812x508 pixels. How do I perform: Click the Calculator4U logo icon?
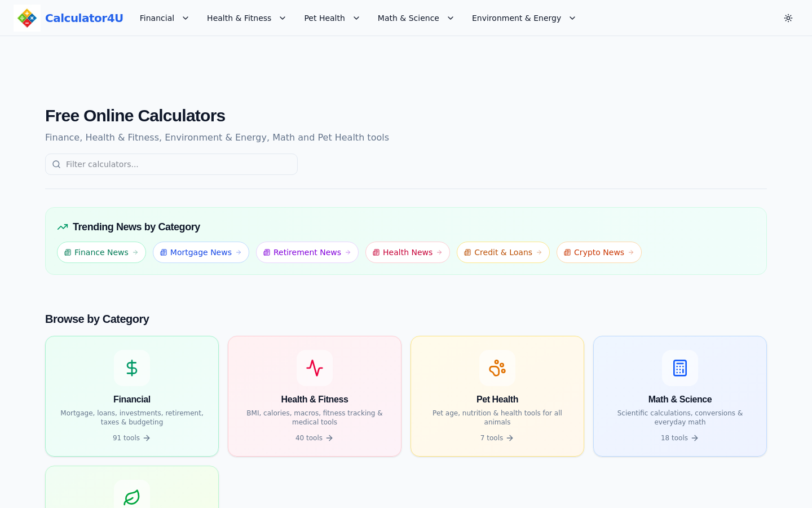click(27, 18)
